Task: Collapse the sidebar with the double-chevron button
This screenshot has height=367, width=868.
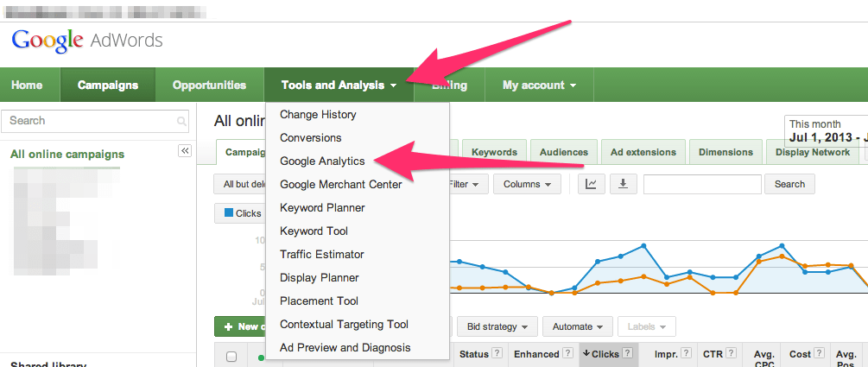Action: click(x=185, y=150)
